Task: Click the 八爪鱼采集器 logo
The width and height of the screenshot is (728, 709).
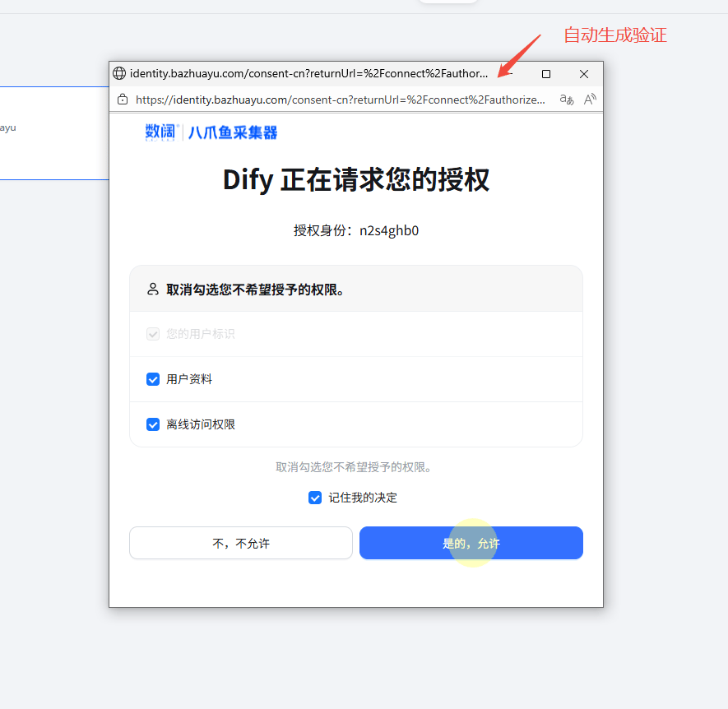Action: pos(211,132)
